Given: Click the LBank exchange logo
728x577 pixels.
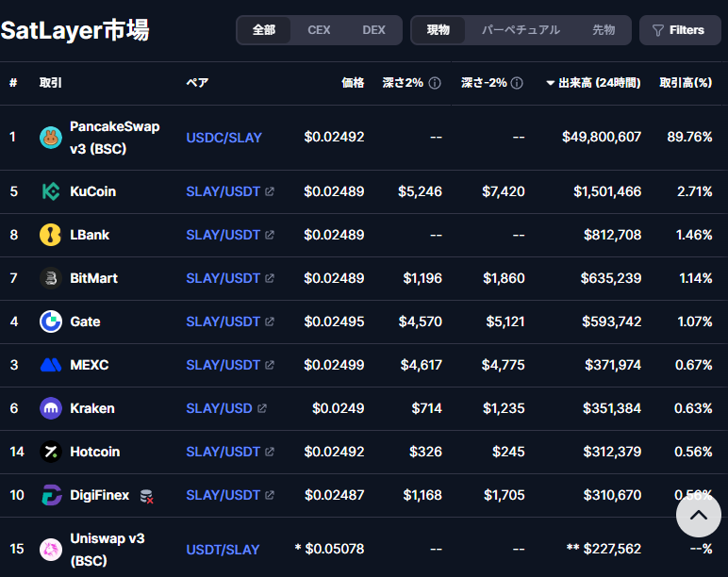Looking at the screenshot, I should click(51, 235).
